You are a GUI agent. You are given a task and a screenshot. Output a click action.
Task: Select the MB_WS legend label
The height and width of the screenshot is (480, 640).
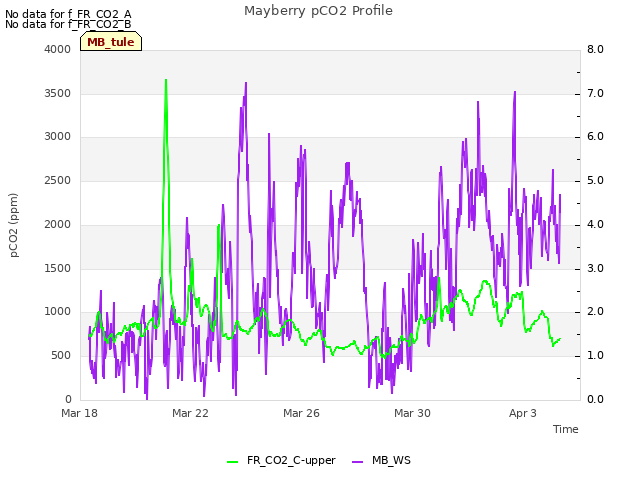[x=391, y=460]
